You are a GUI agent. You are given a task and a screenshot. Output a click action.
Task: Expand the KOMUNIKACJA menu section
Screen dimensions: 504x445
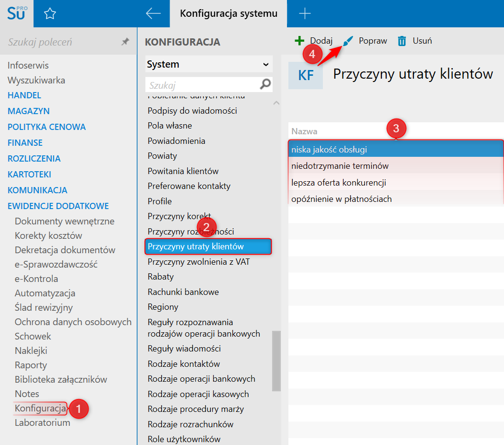point(37,190)
